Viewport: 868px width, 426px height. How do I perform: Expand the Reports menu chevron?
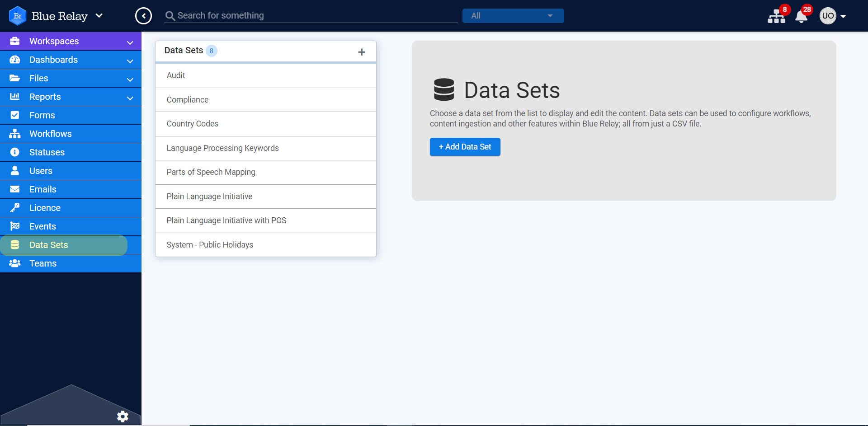point(130,98)
